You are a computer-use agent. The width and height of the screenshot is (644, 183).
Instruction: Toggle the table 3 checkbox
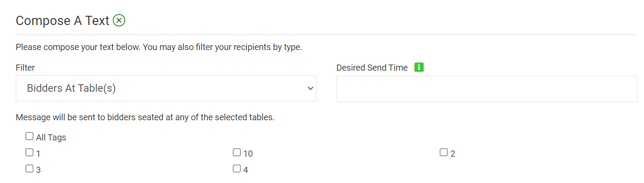tap(29, 169)
